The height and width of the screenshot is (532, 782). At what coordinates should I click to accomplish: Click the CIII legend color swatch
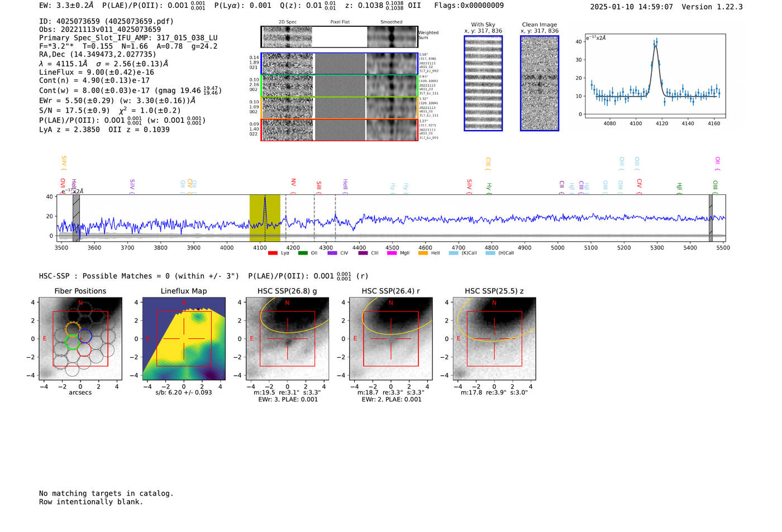point(363,253)
